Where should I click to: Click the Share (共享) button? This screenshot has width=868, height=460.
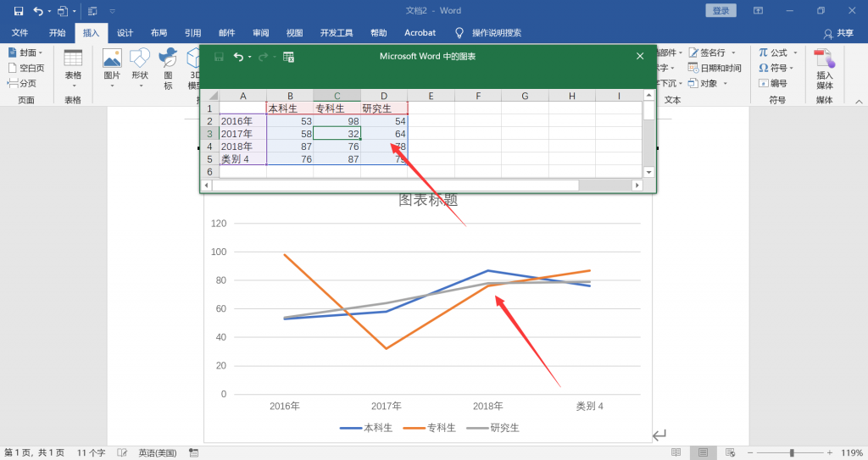[x=838, y=33]
